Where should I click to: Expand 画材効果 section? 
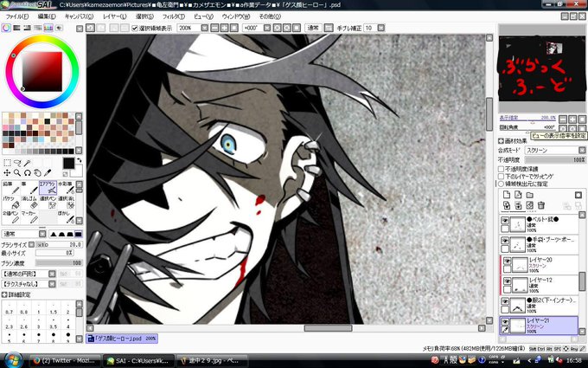[501, 141]
